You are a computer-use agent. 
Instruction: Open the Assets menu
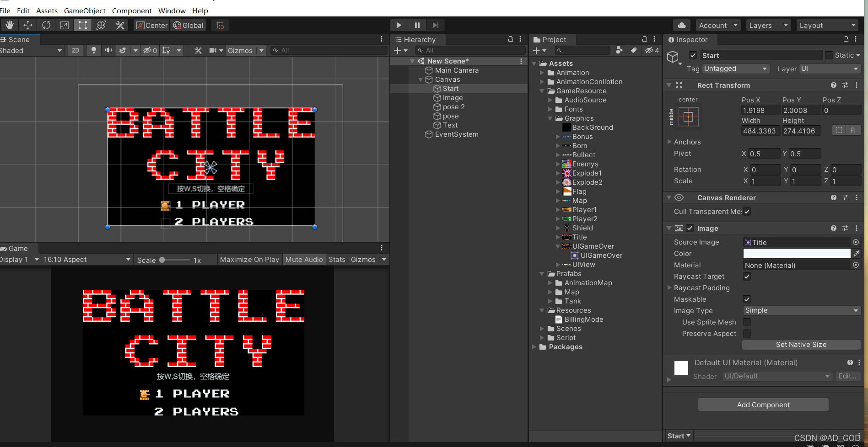pos(47,11)
